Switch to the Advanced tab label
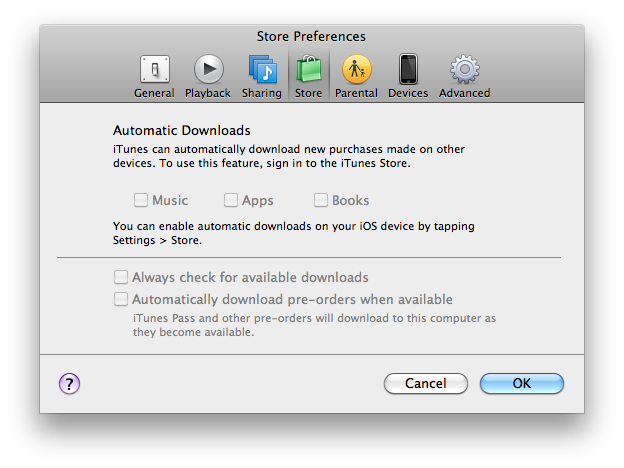Screen dimensions: 624x468 point(464,93)
